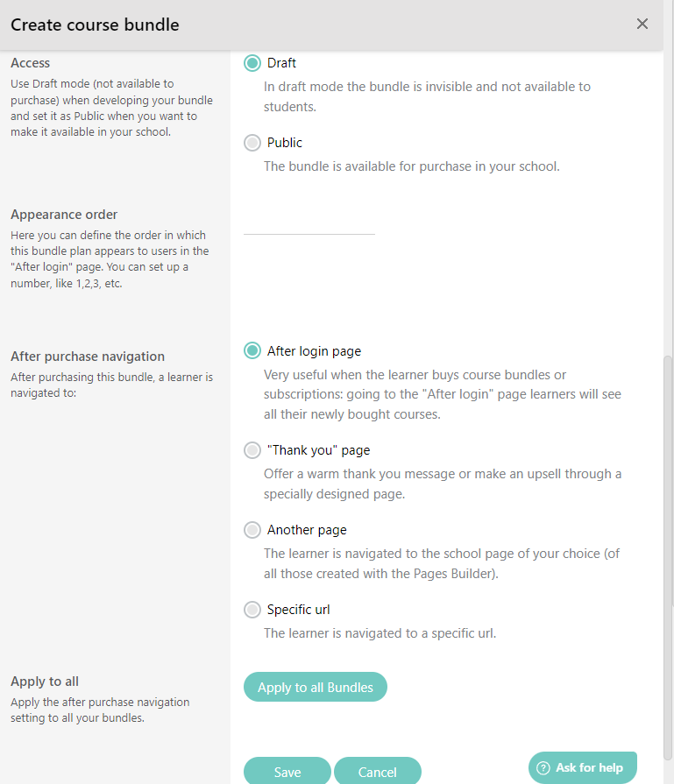Viewport: 674px width, 784px height.
Task: Click the question mark icon in Ask for help
Action: (542, 766)
